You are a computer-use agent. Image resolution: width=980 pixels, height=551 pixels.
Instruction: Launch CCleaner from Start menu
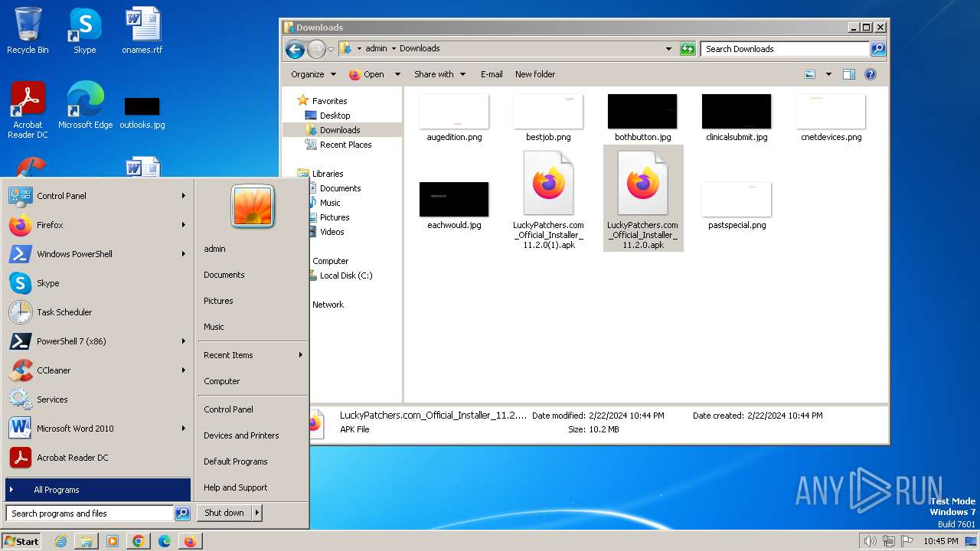click(x=98, y=370)
